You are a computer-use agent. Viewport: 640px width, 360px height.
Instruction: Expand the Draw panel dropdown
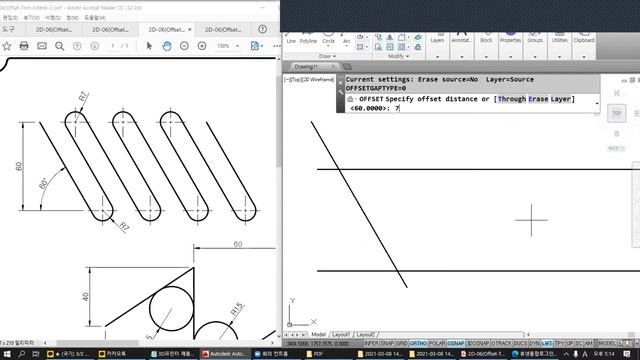pyautogui.click(x=327, y=56)
